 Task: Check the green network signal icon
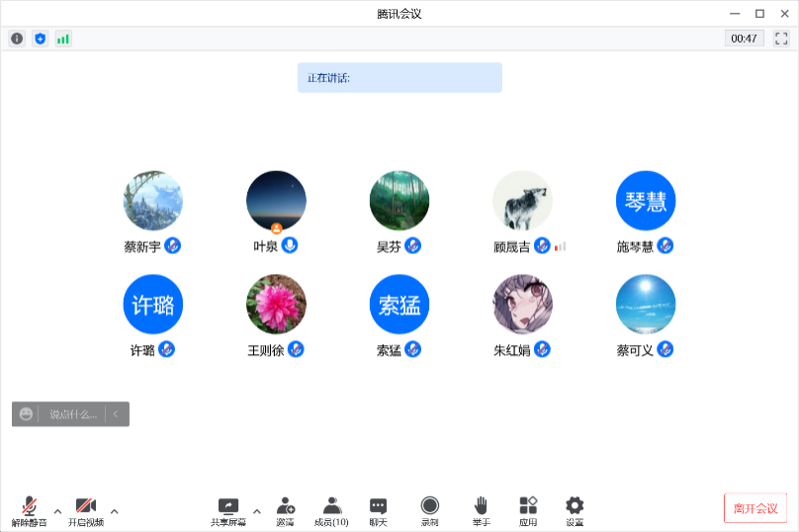tap(63, 39)
